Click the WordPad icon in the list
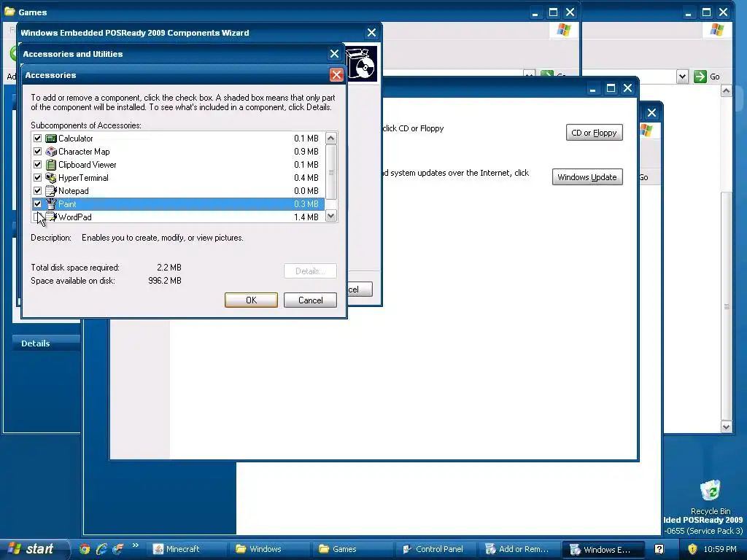 [51, 217]
